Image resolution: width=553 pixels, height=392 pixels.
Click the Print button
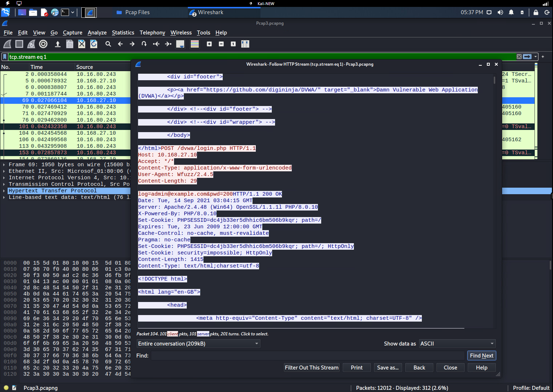click(356, 368)
